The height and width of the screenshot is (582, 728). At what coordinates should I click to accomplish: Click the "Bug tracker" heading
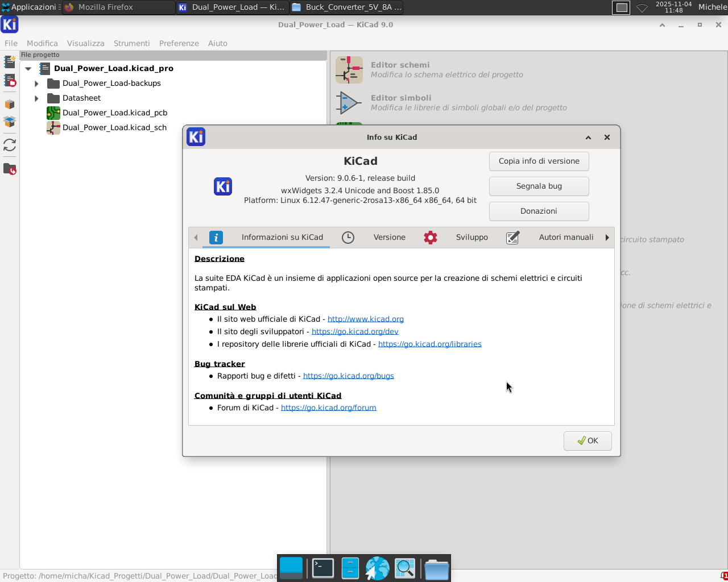coord(220,364)
